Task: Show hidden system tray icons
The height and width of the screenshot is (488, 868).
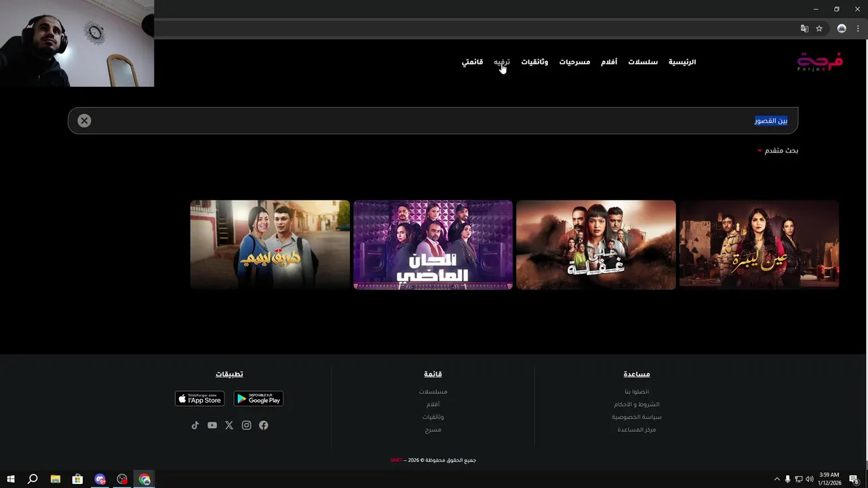Action: [777, 479]
